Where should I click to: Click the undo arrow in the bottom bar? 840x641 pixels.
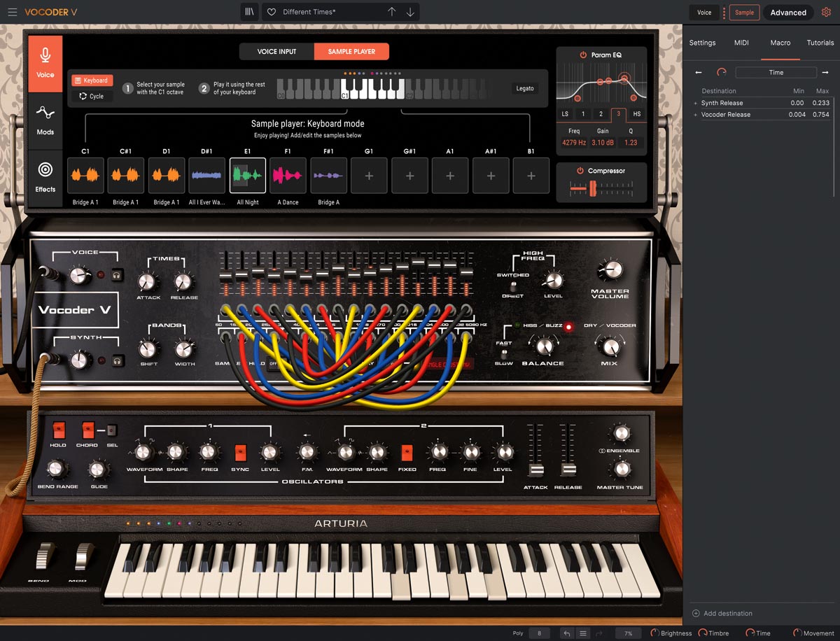tap(566, 633)
